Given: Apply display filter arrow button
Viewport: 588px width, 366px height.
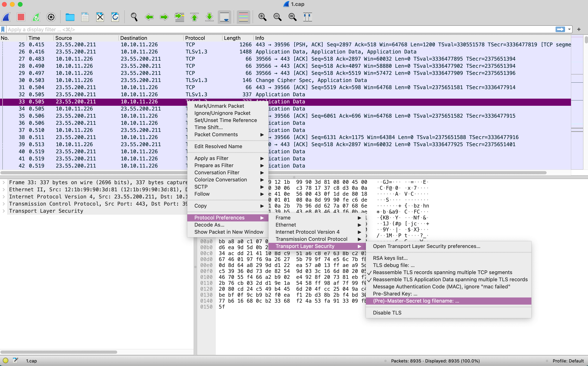Looking at the screenshot, I should click(x=560, y=30).
